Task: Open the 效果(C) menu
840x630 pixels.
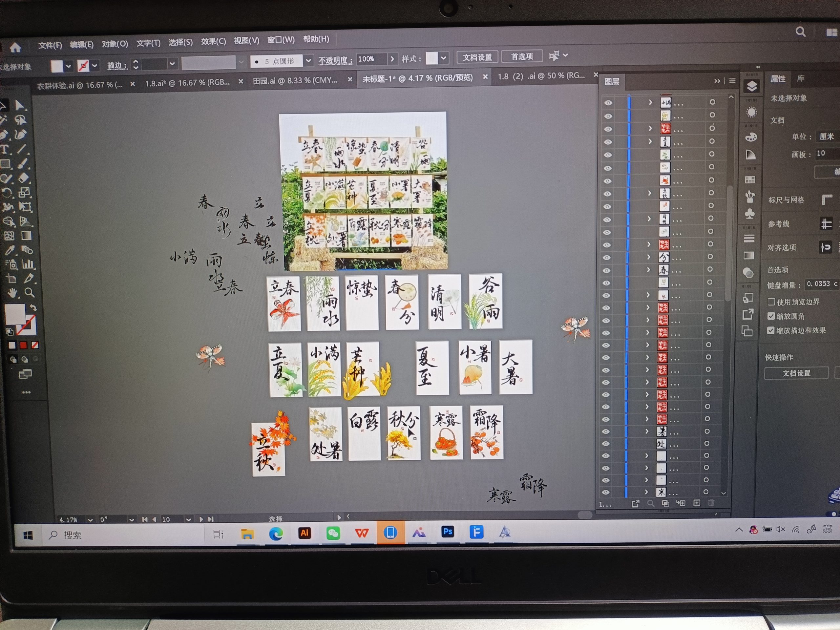Action: click(x=213, y=41)
